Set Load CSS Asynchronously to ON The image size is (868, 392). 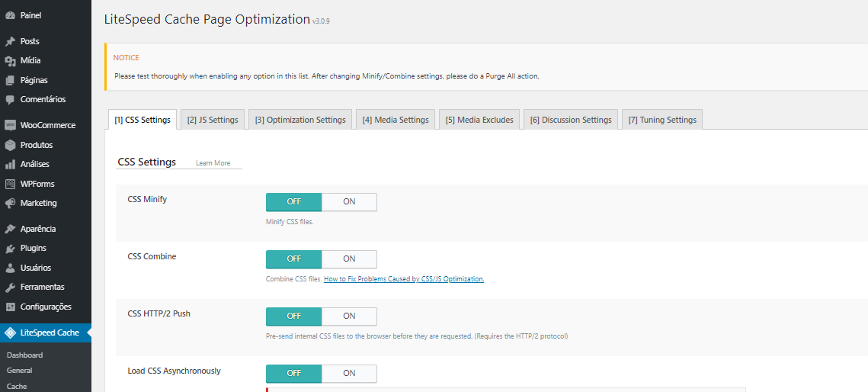click(349, 374)
